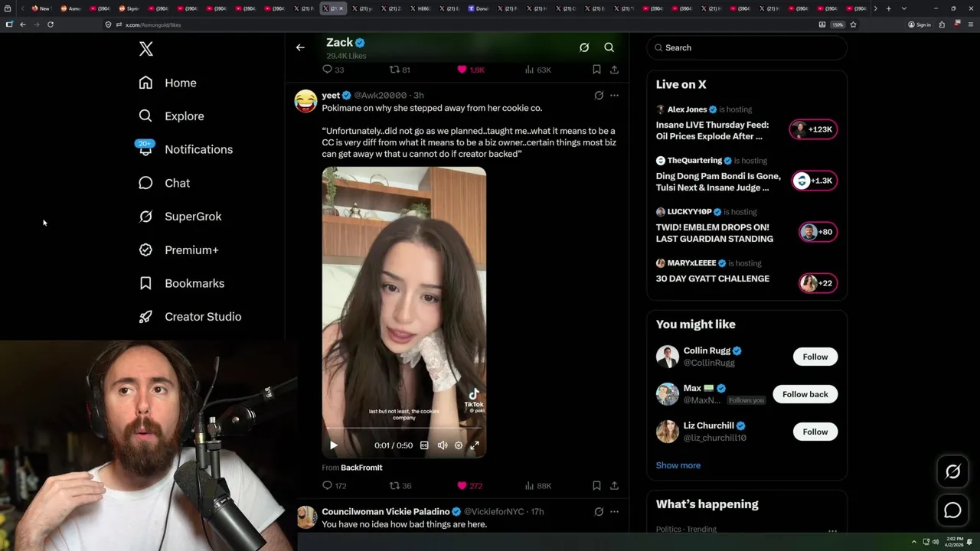Click Sign in on browser toolbar

[x=920, y=24]
